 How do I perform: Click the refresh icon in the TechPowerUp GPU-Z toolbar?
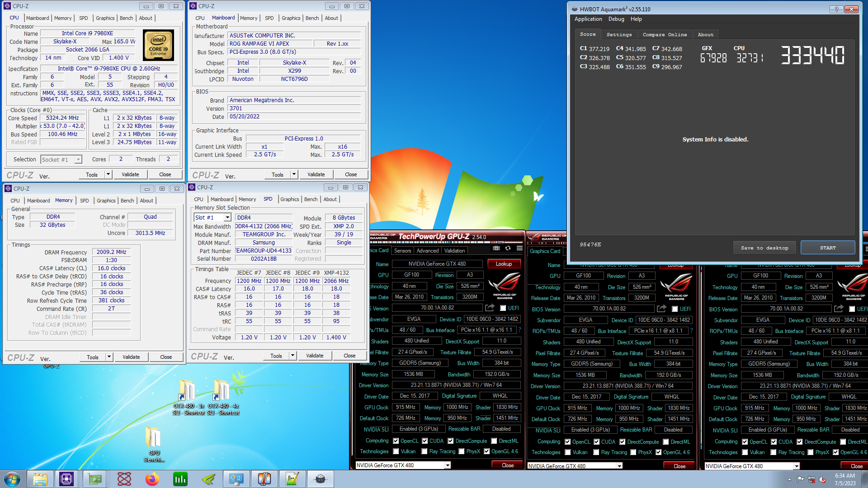(x=508, y=248)
